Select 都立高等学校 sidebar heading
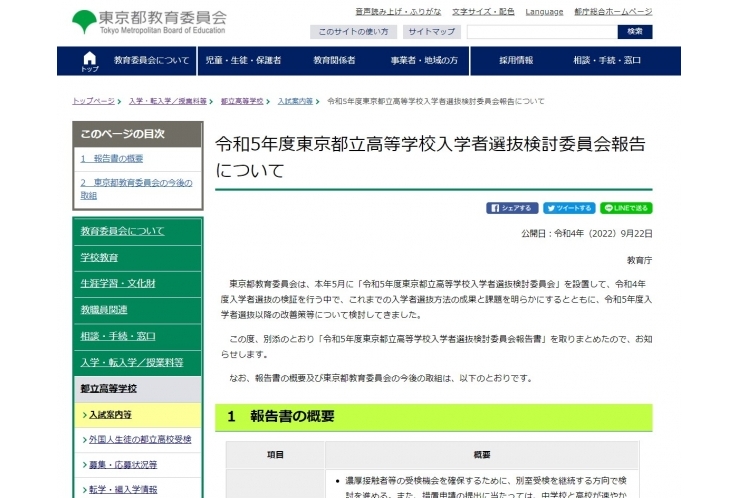 109,389
